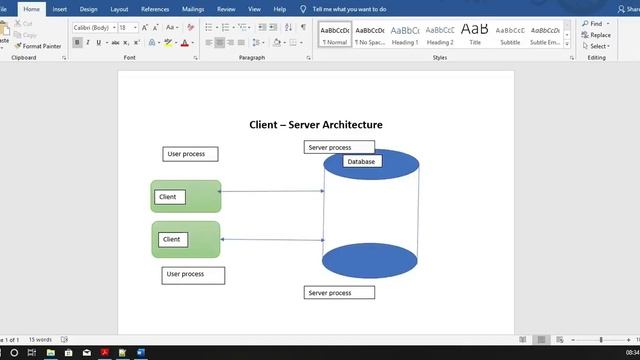The image size is (640, 360).
Task: Open the spelling proofing status icon
Action: point(64,340)
